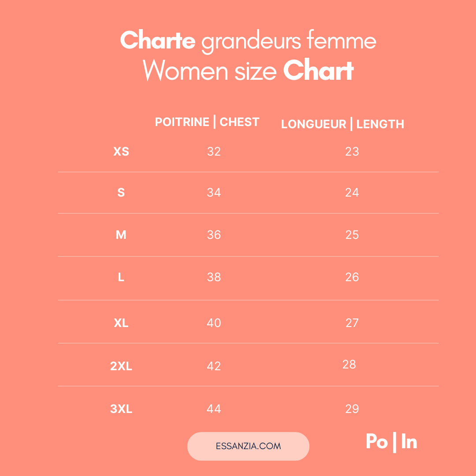Select the 2XL size row label
This screenshot has width=476, height=476.
(x=121, y=366)
